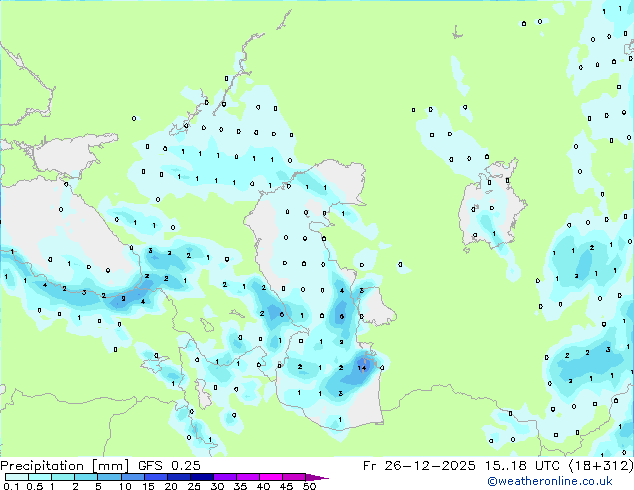634x490 pixels.
Task: Select the 40–45 mm legend swatch
Action: tap(271, 477)
